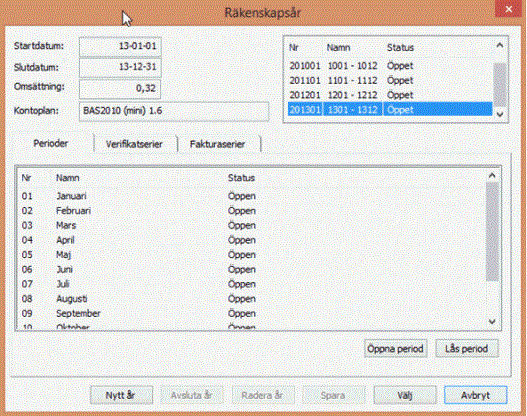Click the periods list scroll up arrow
This screenshot has width=527, height=416.
[492, 175]
